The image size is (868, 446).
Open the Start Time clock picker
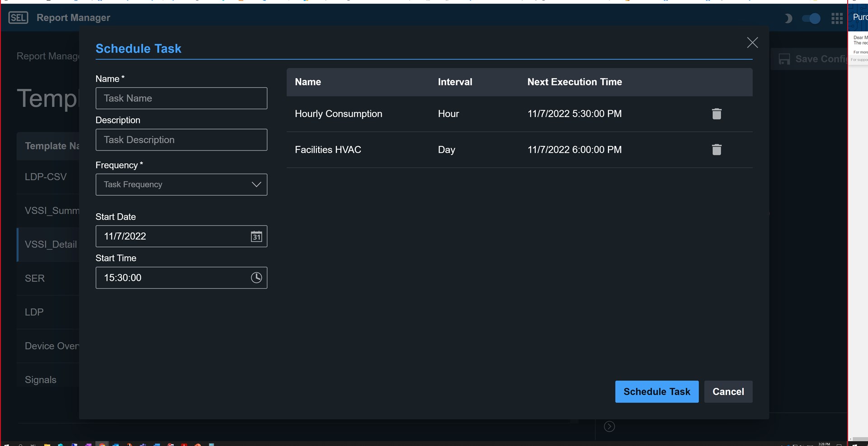(256, 277)
